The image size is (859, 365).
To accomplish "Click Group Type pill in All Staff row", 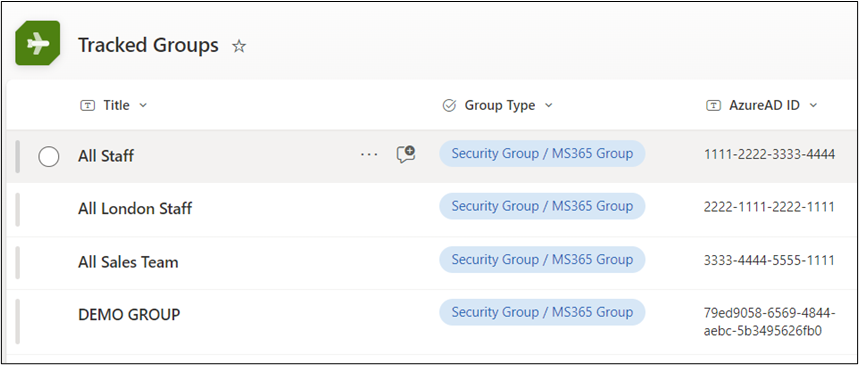I will [x=542, y=154].
